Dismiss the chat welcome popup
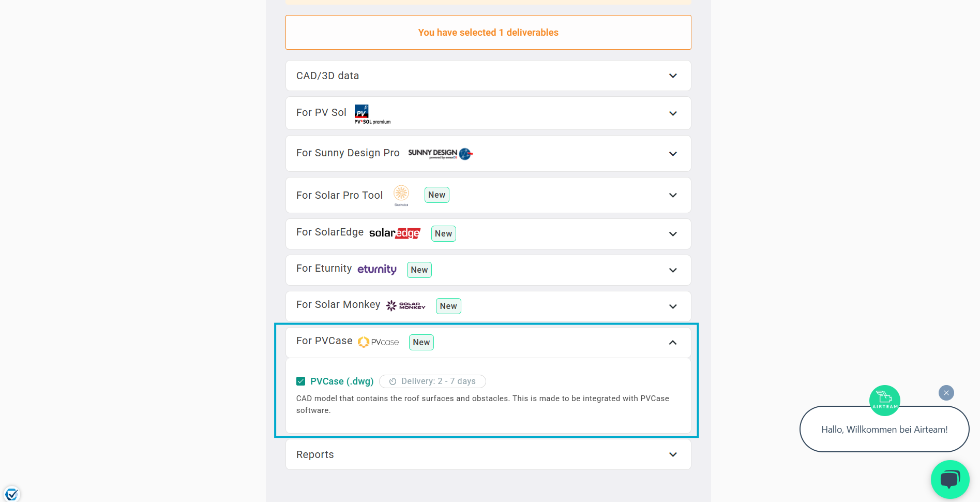 946,393
